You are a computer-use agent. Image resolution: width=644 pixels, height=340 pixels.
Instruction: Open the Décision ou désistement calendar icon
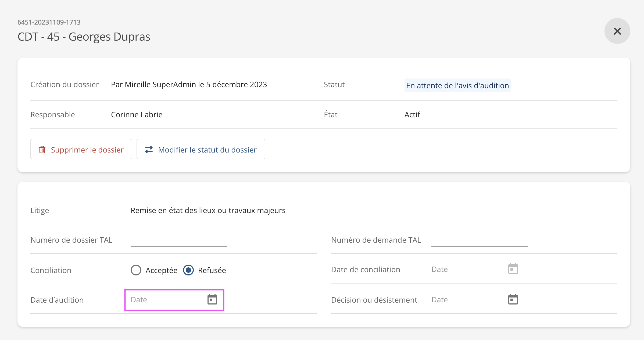click(x=513, y=299)
